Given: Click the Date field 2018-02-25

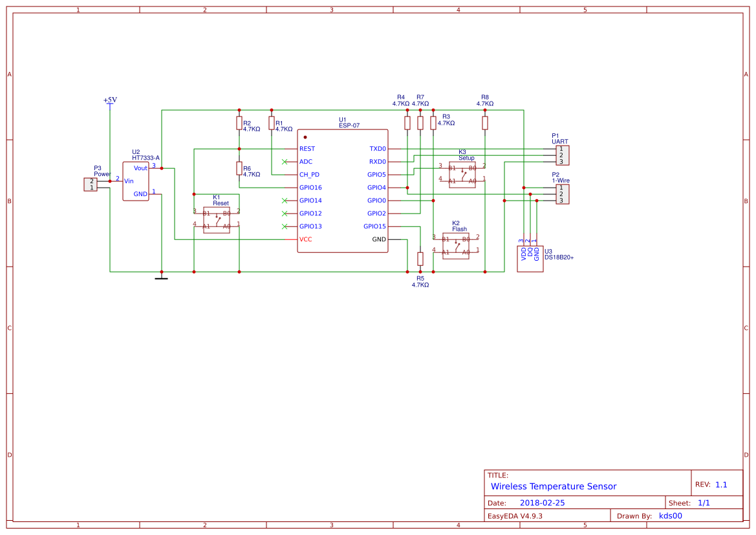Looking at the screenshot, I should [542, 502].
